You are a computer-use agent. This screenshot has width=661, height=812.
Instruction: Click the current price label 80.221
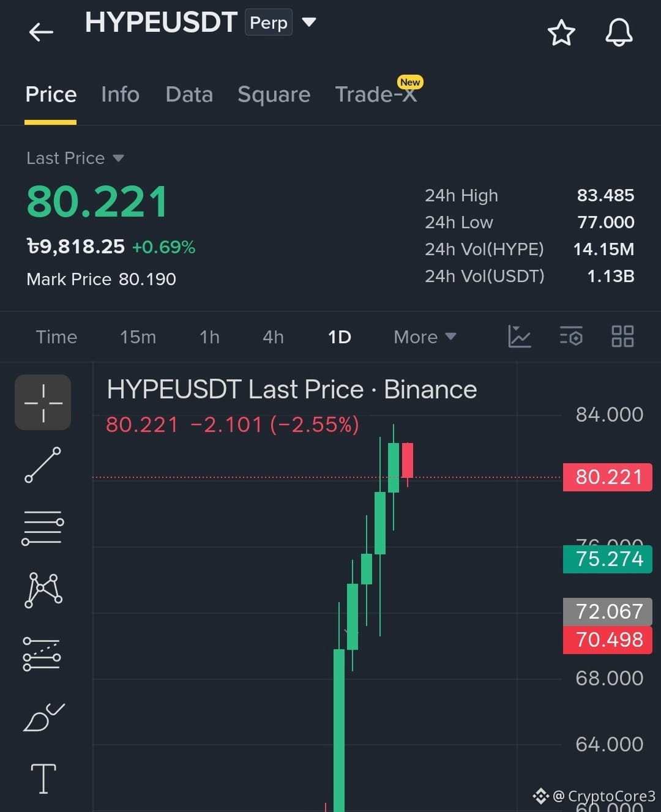(x=608, y=477)
